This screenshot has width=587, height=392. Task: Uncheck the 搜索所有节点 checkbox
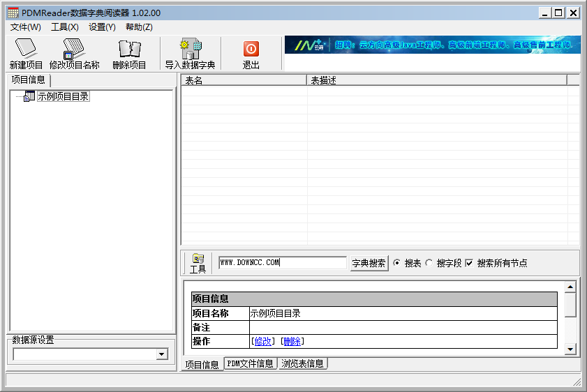(x=469, y=263)
